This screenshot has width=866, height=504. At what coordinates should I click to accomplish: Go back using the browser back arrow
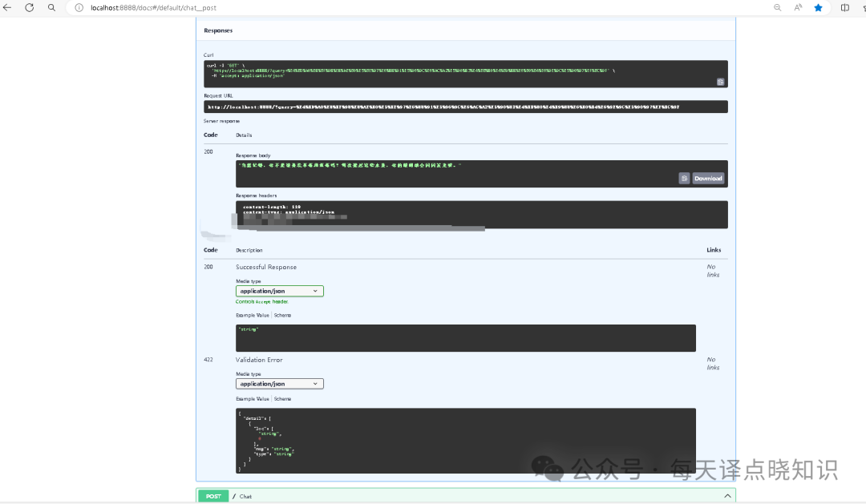point(7,7)
